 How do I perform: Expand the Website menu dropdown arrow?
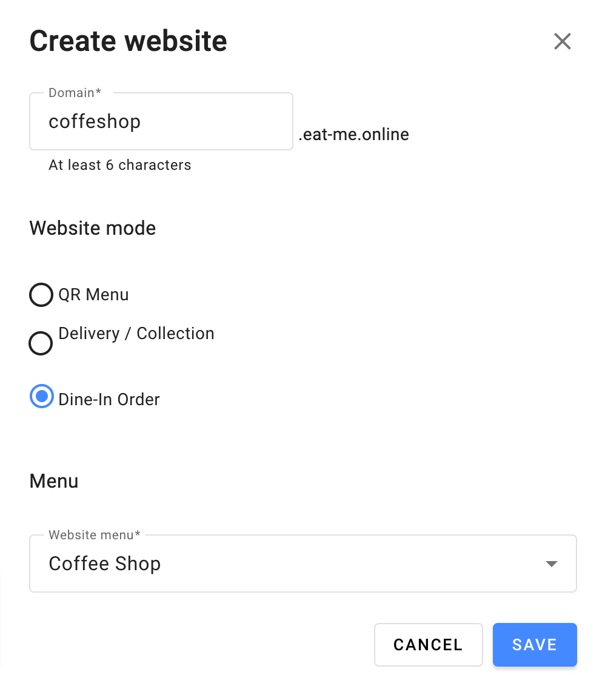pos(551,564)
